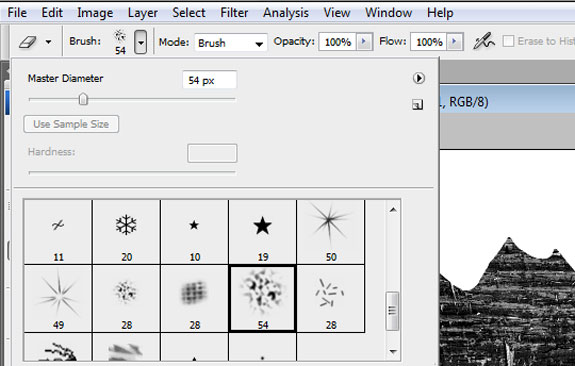Image resolution: width=575 pixels, height=366 pixels.
Task: Select the starburst brush size 49
Action: click(x=58, y=299)
